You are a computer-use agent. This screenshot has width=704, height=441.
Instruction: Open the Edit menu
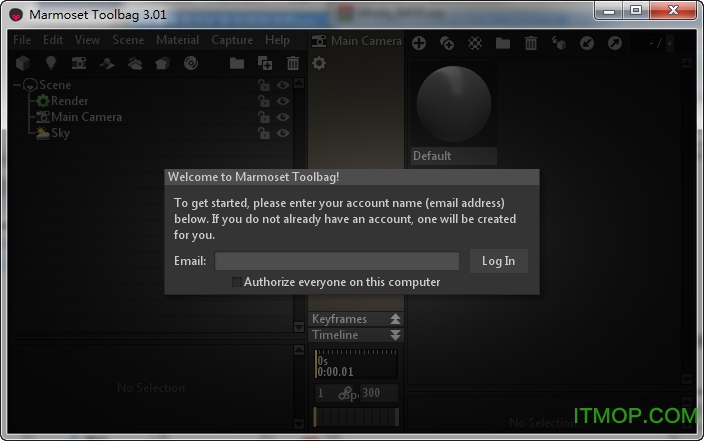coord(53,40)
